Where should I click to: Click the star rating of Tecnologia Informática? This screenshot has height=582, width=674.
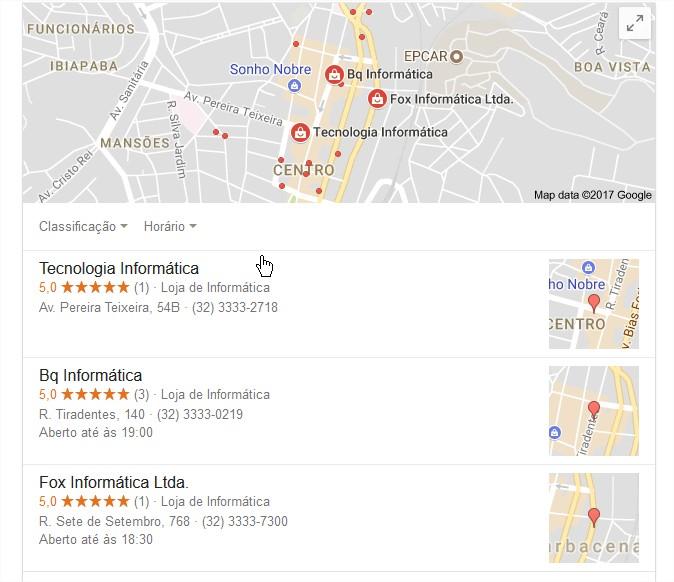coord(95,287)
